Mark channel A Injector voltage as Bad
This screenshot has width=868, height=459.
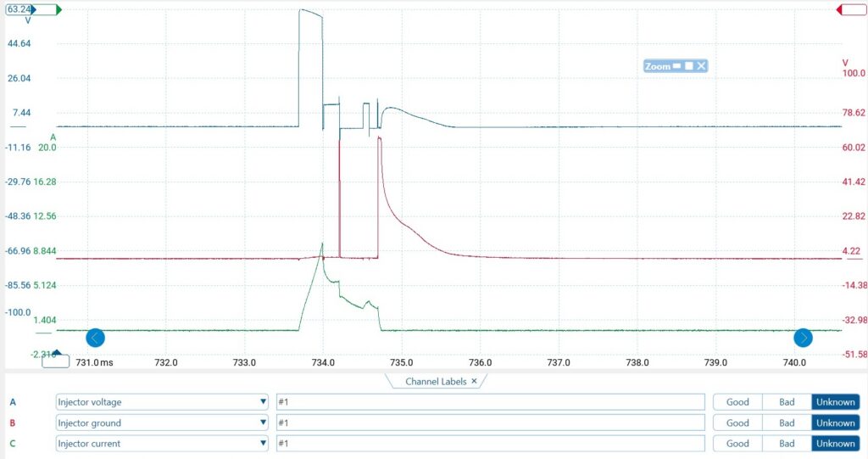coord(787,402)
